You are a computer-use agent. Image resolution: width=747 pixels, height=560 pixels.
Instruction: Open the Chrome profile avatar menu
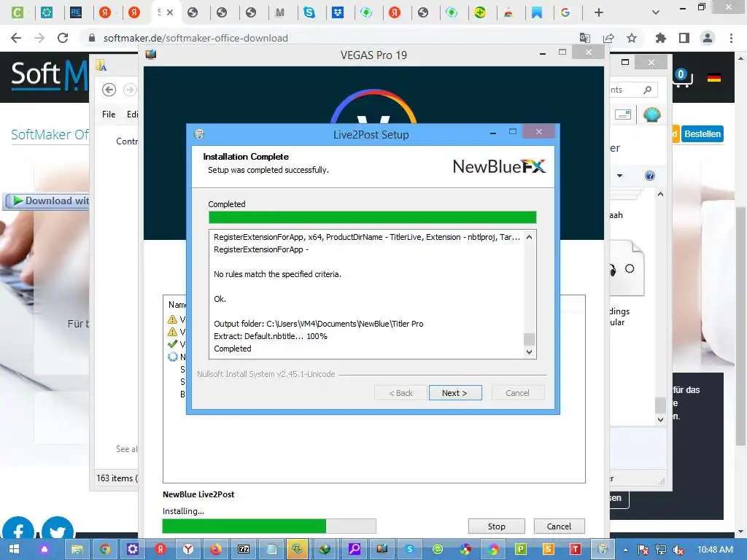(708, 38)
